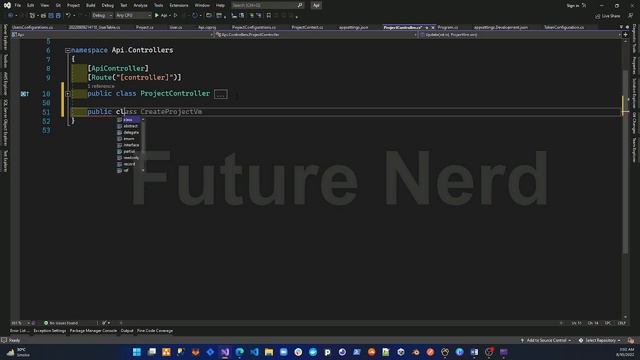Switch to the Project.cs tab
This screenshot has width=640, height=360.
pos(144,27)
